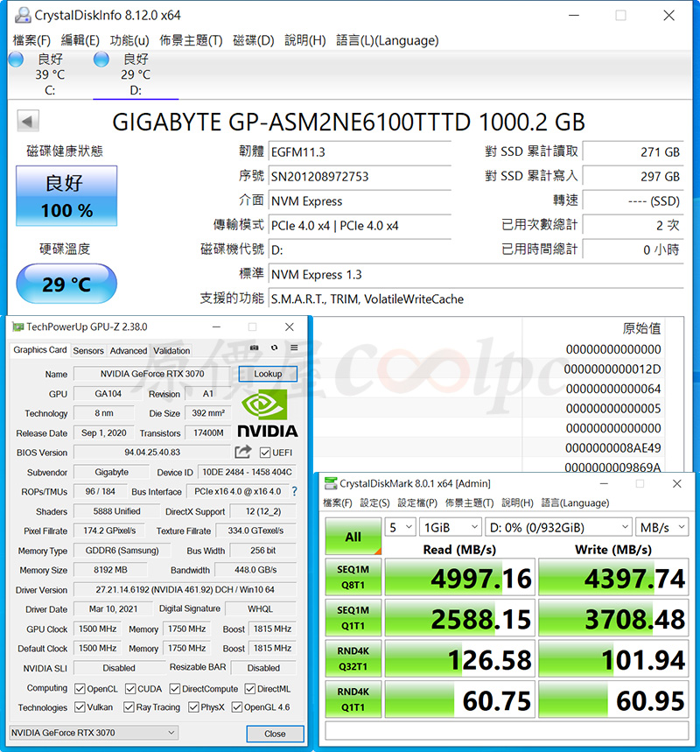
Task: Click the NVIDIA logo in GPU-Z
Action: [268, 413]
